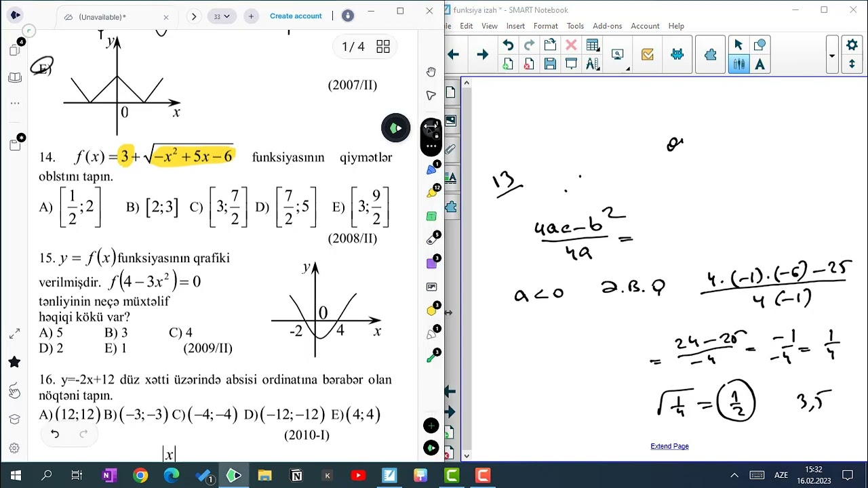Open the File menu
868x488 pixels.
pos(448,26)
